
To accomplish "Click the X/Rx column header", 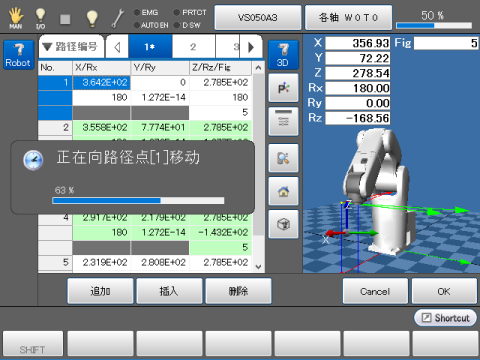I will (102, 68).
